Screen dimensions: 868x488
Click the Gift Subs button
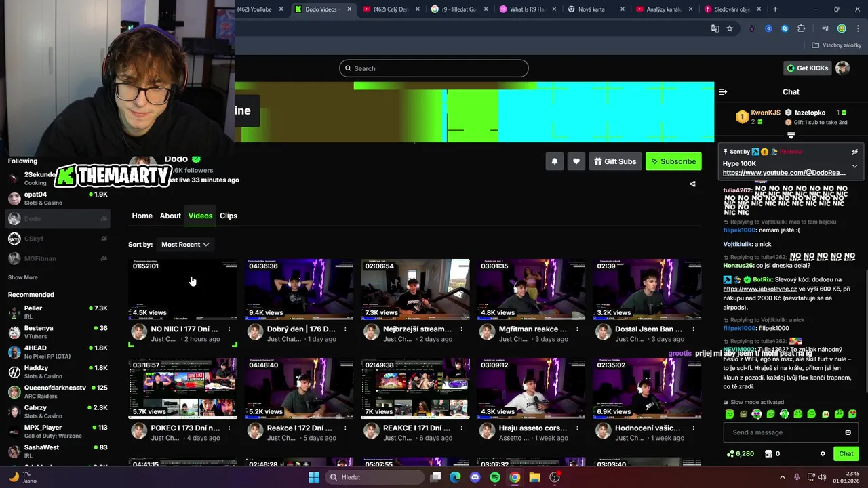click(x=615, y=161)
